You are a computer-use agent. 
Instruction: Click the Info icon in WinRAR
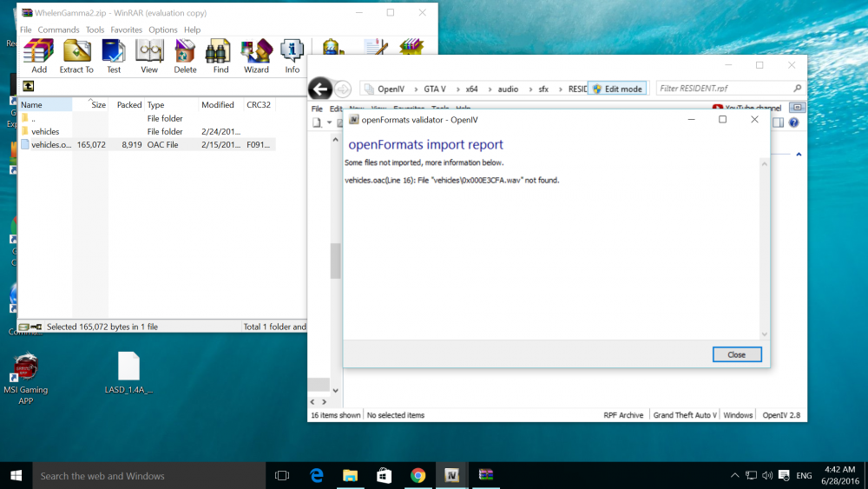[292, 56]
